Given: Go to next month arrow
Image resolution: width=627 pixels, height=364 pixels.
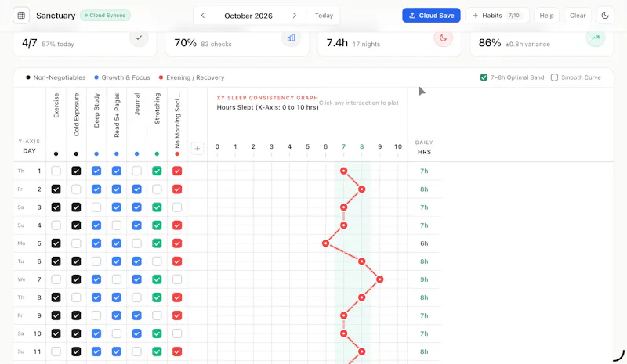Looking at the screenshot, I should [x=295, y=16].
